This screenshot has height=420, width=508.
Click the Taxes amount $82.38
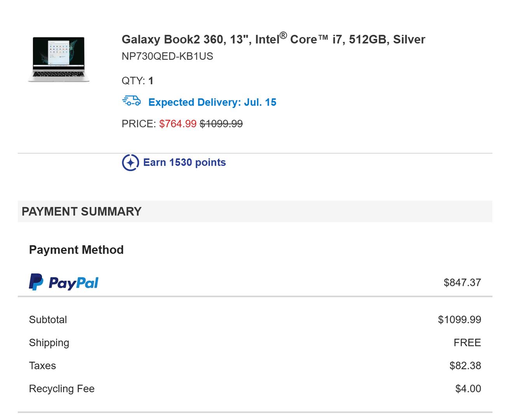465,366
